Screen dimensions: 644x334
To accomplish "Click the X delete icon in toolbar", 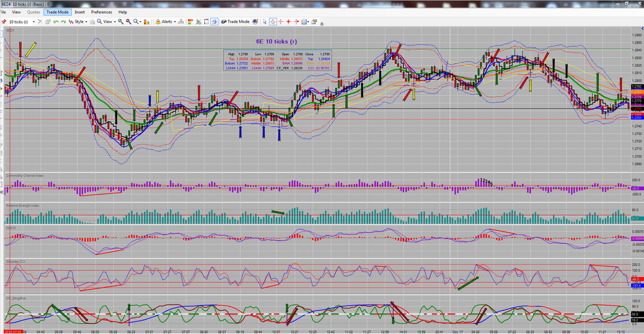I will coord(40,22).
